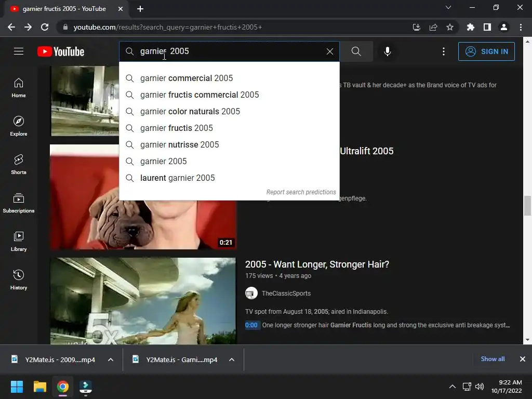Expand options for Y2Mate.is - 2009 download

pyautogui.click(x=111, y=360)
